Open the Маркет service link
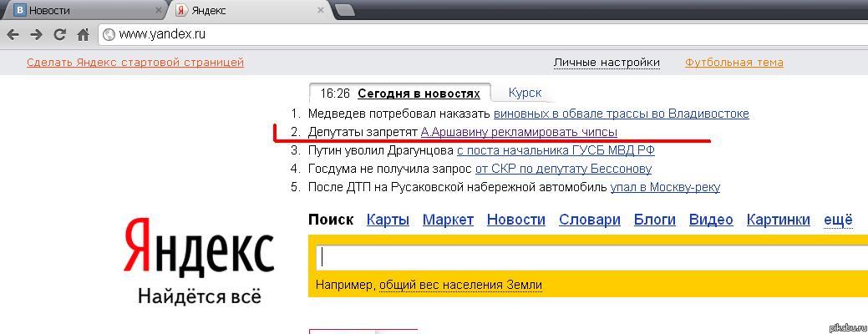This screenshot has height=334, width=868. coord(448,220)
